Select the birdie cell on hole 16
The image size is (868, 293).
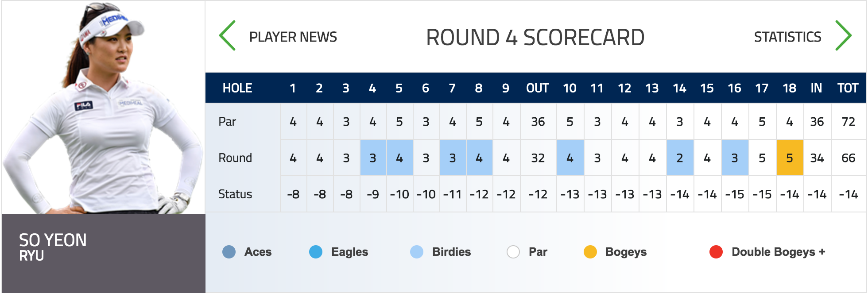click(x=735, y=158)
